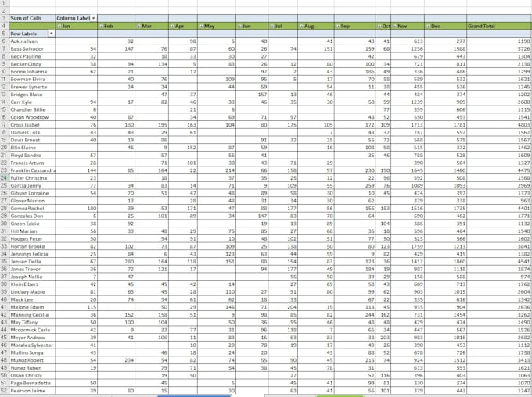Select the Cross Isabel row label
The height and width of the screenshot is (397, 532).
32,125
